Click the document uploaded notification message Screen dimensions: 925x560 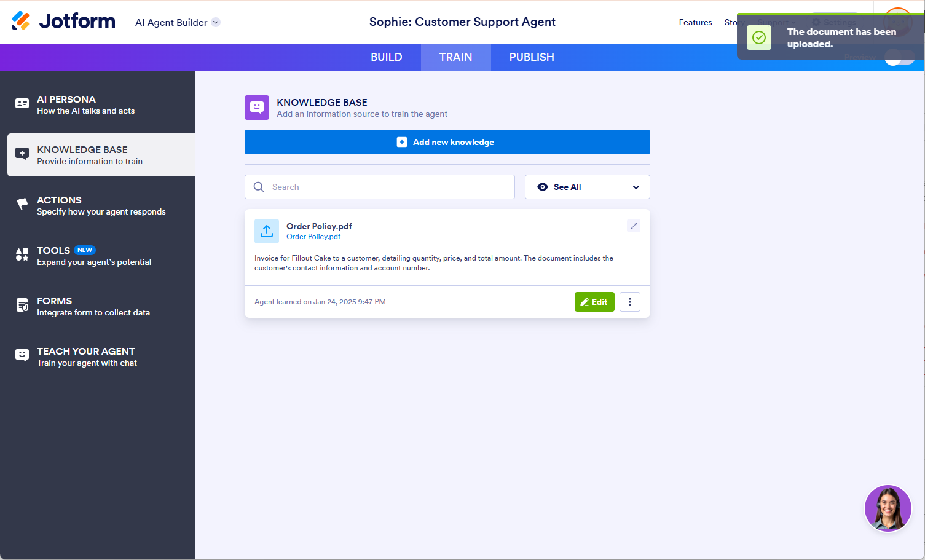click(x=841, y=38)
